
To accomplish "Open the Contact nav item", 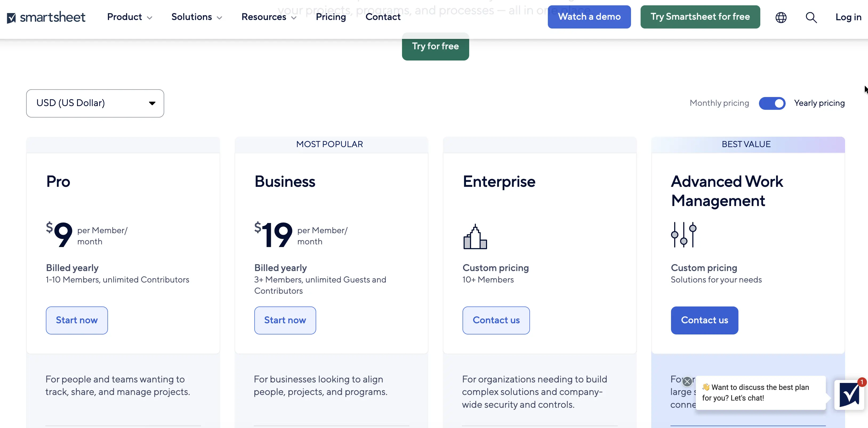I will pyautogui.click(x=383, y=17).
